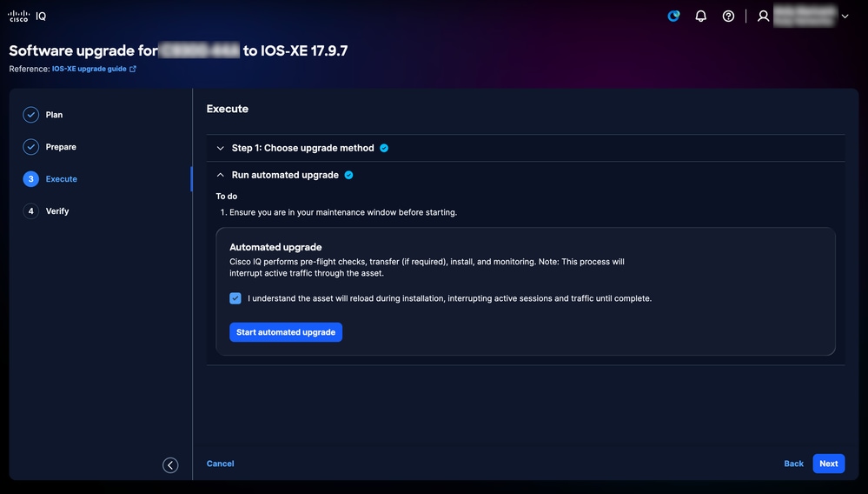Collapse the sidebar with the arrow button

pyautogui.click(x=170, y=465)
